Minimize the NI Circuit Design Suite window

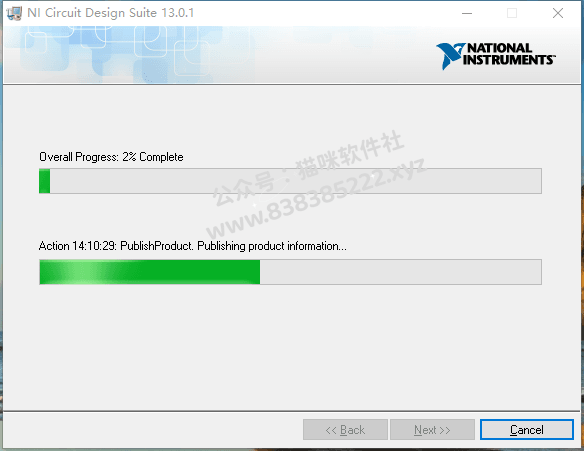pos(467,13)
